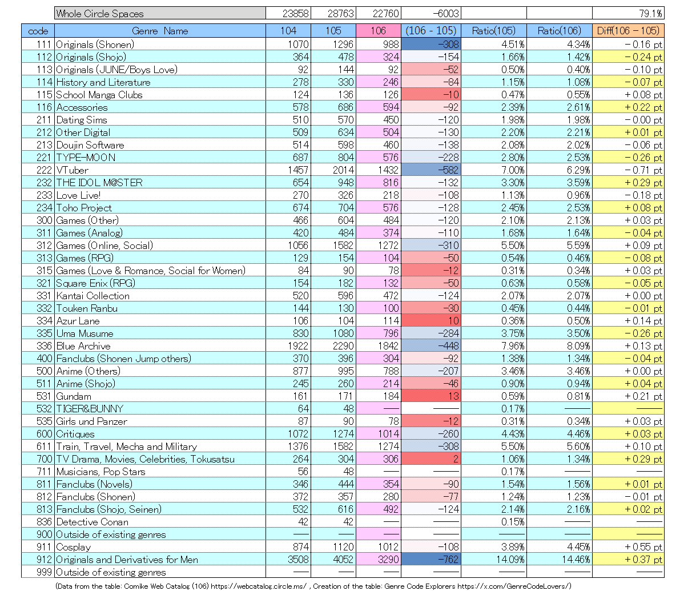The image size is (700, 591).
Task: Click the "Ratio(106)" column header
Action: pyautogui.click(x=559, y=31)
